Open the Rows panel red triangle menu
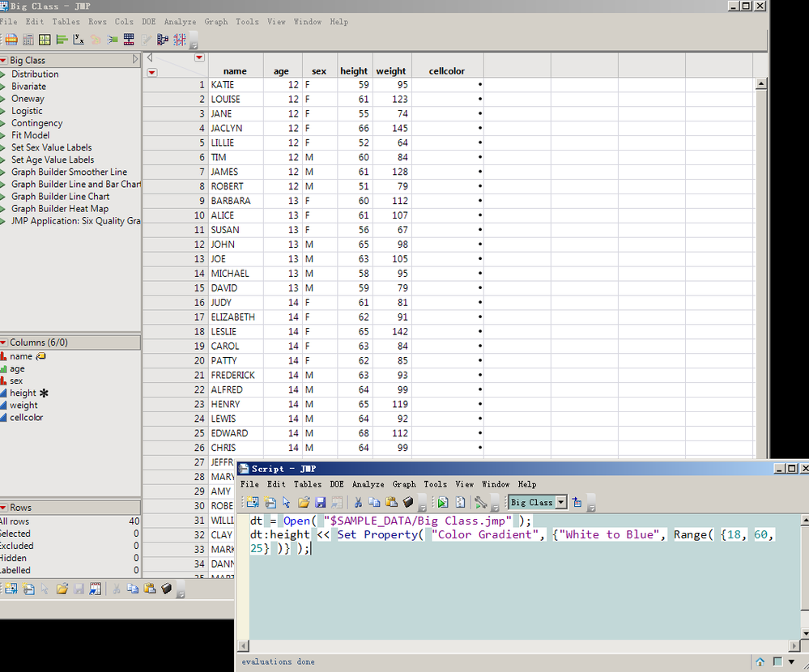 [x=4, y=508]
